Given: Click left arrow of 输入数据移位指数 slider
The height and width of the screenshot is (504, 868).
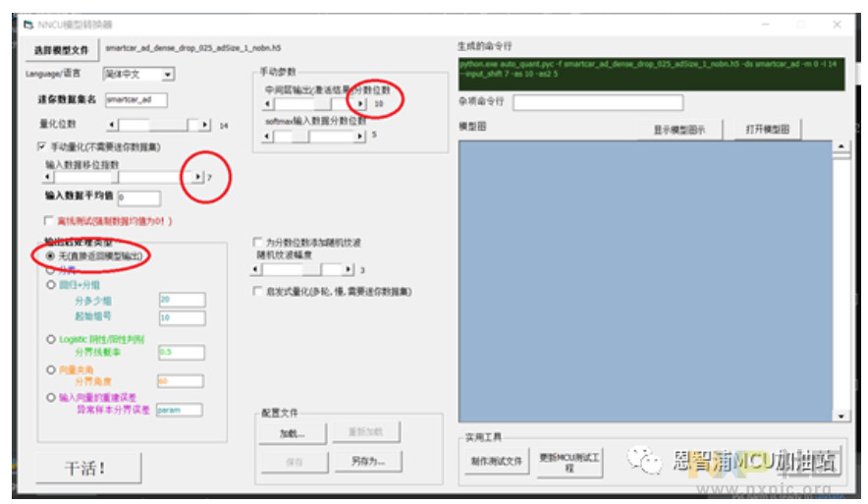Looking at the screenshot, I should tap(49, 177).
